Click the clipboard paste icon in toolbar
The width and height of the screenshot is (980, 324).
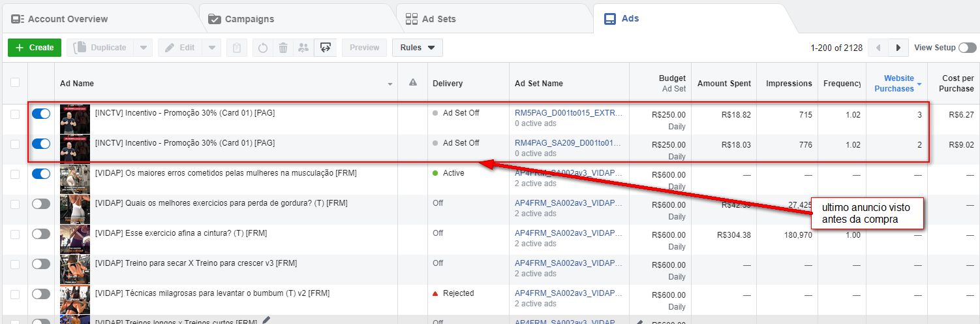pyautogui.click(x=237, y=48)
